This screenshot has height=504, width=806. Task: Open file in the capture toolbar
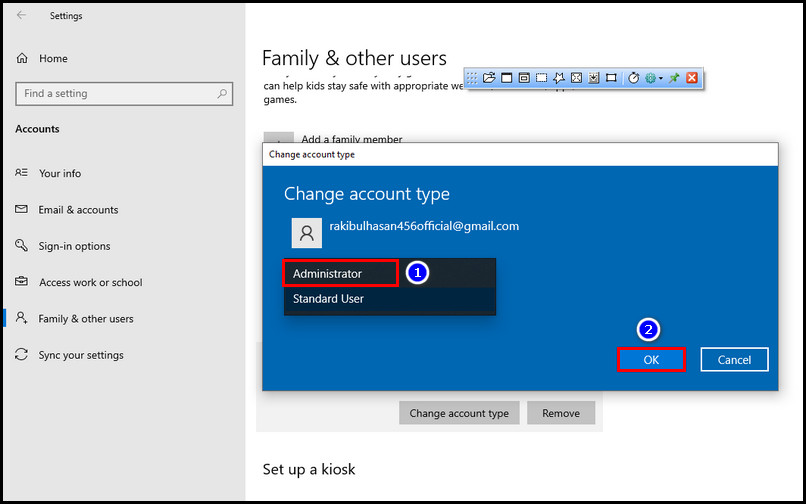point(490,78)
